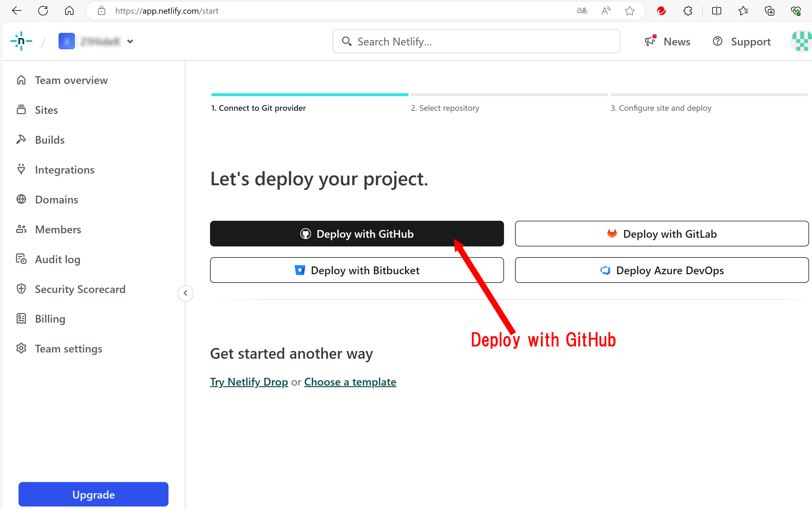
Task: Open the Try Netlify Drop link
Action: 249,381
